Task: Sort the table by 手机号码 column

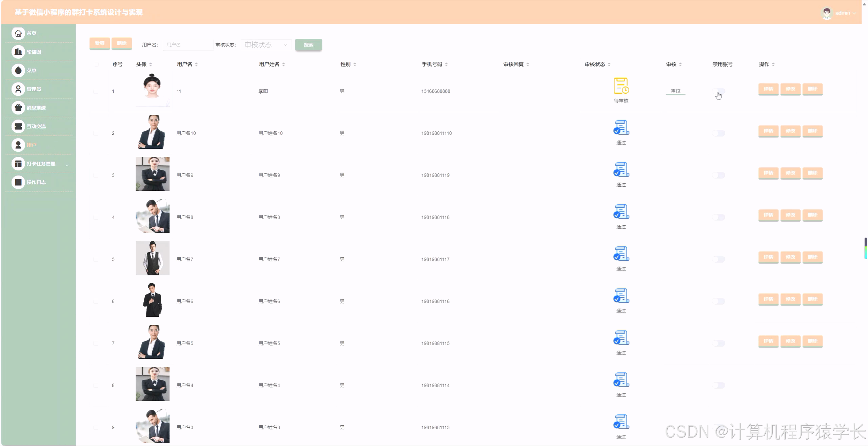Action: 446,64
